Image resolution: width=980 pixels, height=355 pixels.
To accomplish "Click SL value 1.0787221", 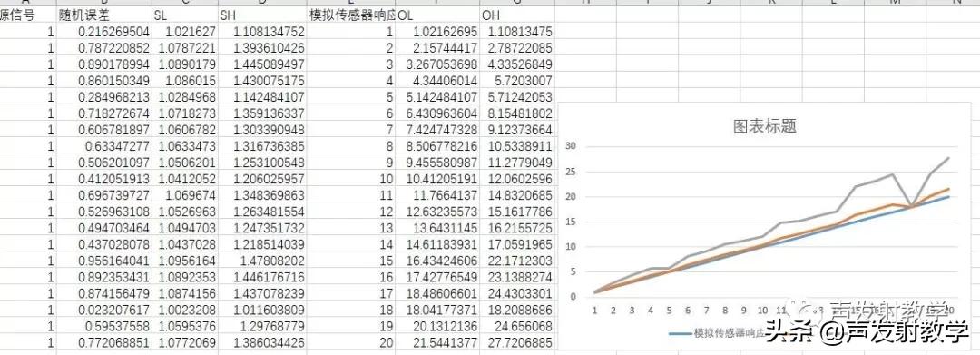I will [x=185, y=47].
